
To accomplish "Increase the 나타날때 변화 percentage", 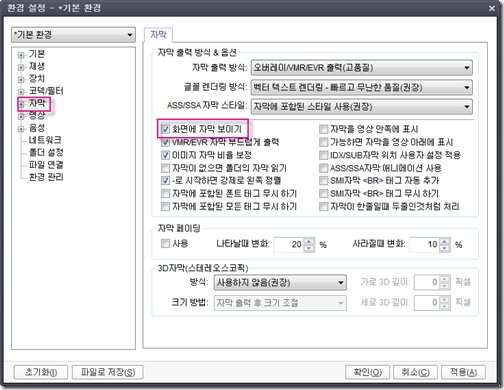I will coord(309,241).
